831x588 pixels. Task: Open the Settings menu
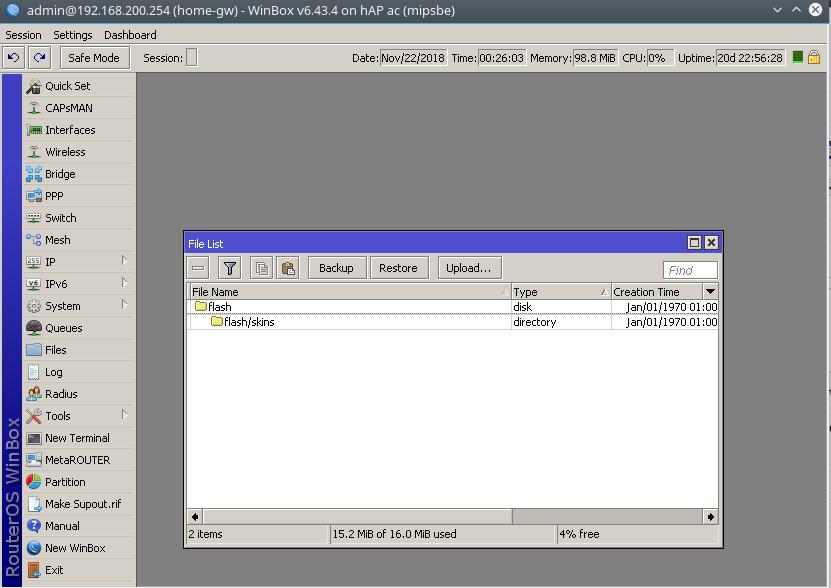(73, 35)
